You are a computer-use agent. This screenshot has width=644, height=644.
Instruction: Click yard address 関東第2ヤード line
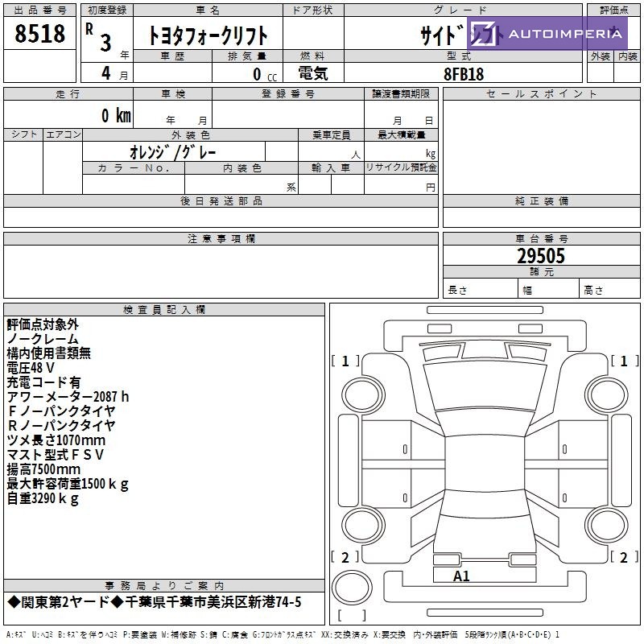155,602
